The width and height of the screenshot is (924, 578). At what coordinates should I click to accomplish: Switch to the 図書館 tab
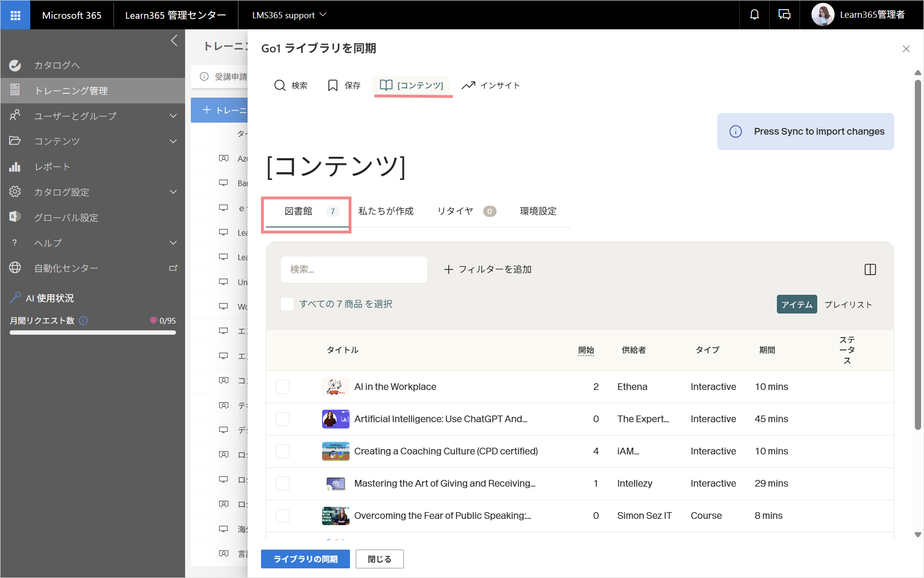click(307, 211)
